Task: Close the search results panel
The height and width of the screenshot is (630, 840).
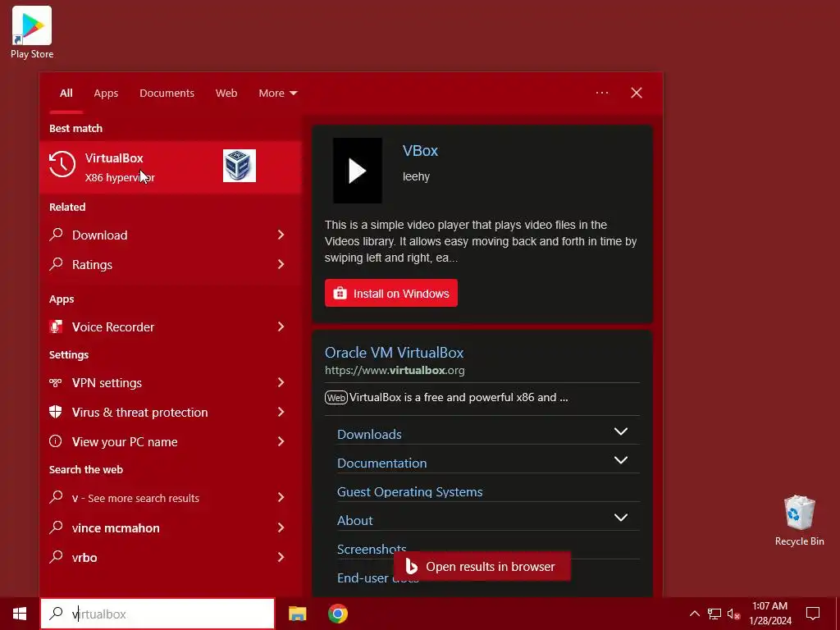Action: (x=637, y=93)
